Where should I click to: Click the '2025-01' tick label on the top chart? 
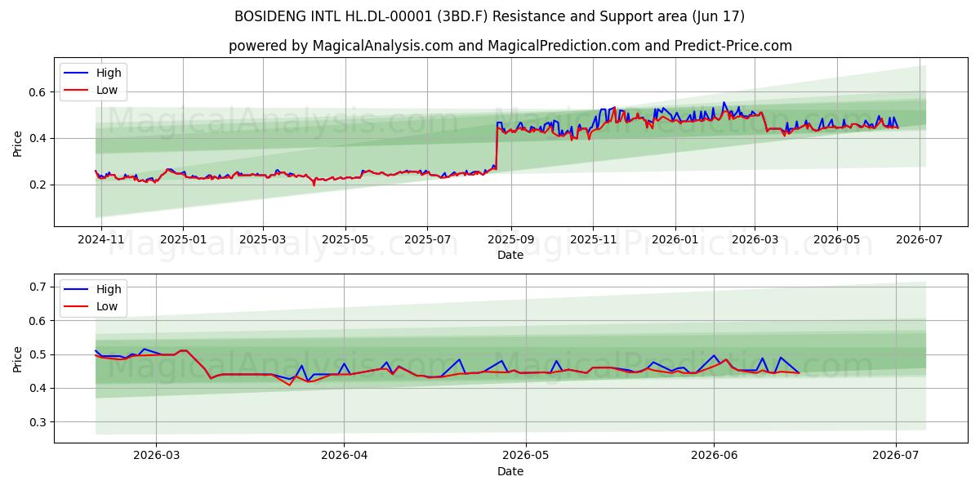(183, 241)
